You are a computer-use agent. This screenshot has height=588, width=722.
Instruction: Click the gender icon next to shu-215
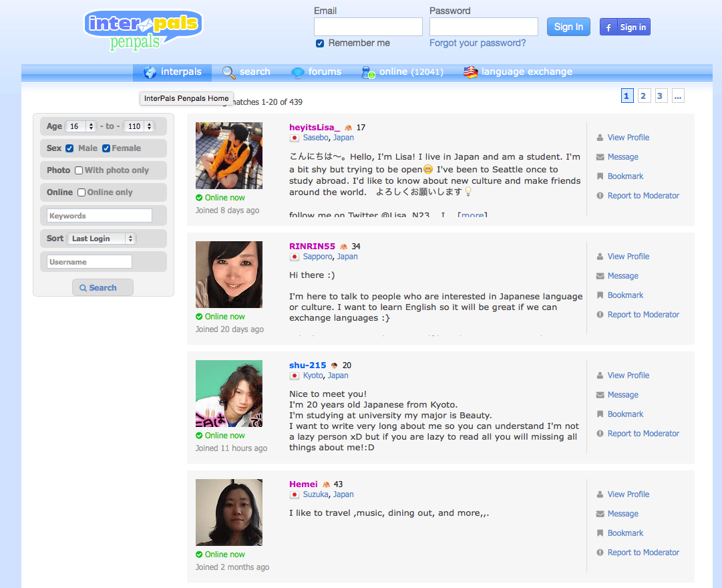point(335,365)
